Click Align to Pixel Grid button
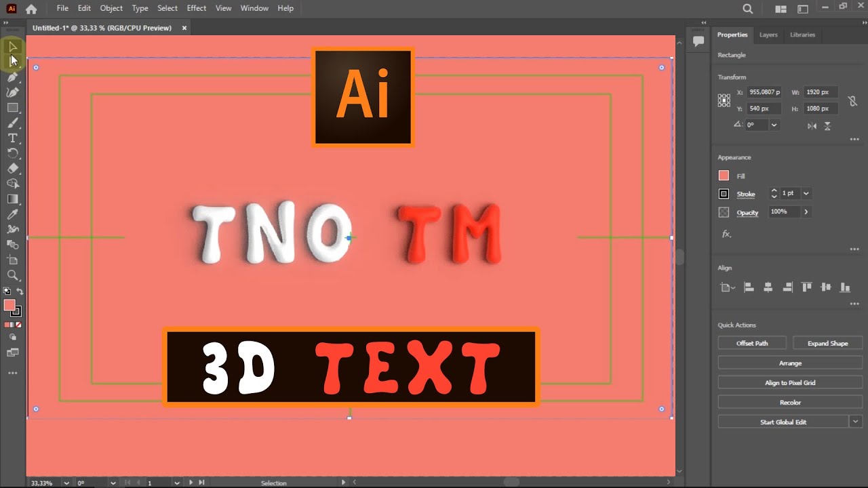The image size is (868, 488). tap(790, 382)
